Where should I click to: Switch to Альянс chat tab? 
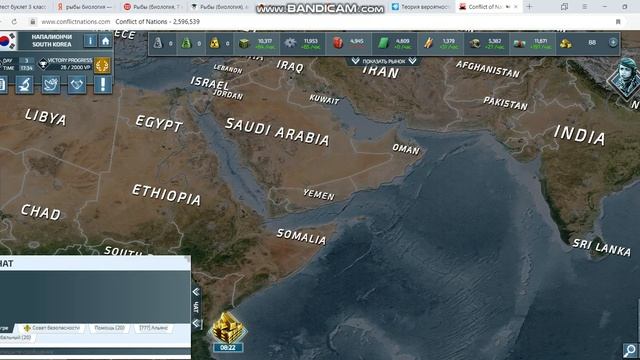click(153, 328)
